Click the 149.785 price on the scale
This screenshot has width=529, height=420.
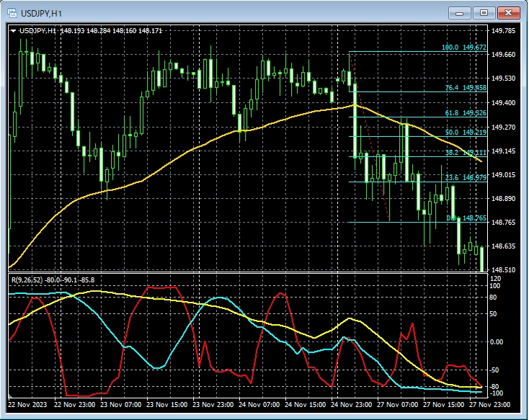pyautogui.click(x=503, y=31)
